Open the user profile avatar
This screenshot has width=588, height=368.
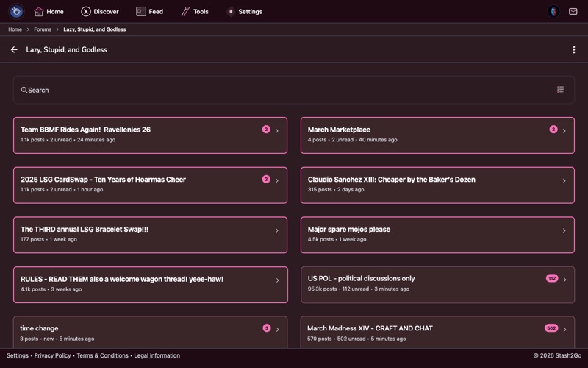click(553, 11)
